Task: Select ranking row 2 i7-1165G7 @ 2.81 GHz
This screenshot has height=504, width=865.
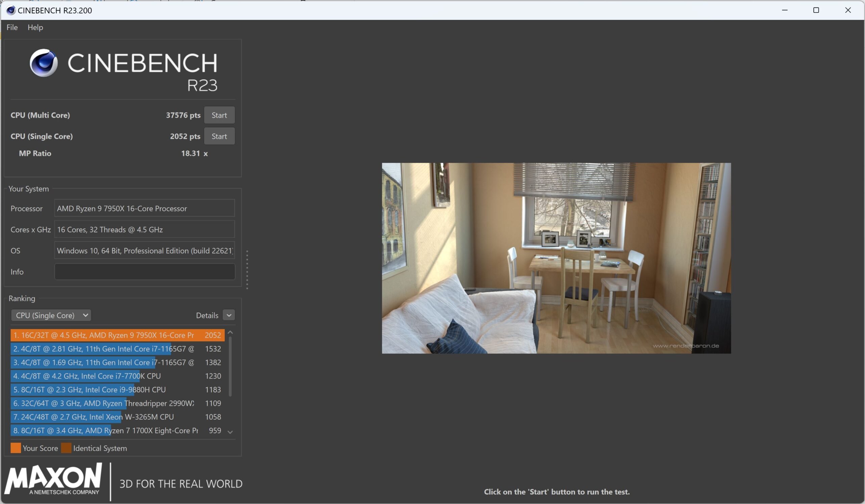Action: (117, 349)
